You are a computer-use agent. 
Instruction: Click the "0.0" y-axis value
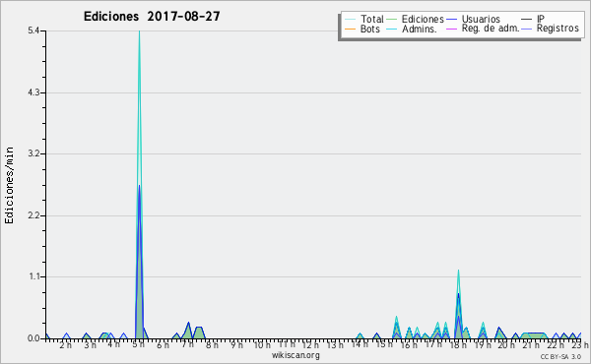33,338
